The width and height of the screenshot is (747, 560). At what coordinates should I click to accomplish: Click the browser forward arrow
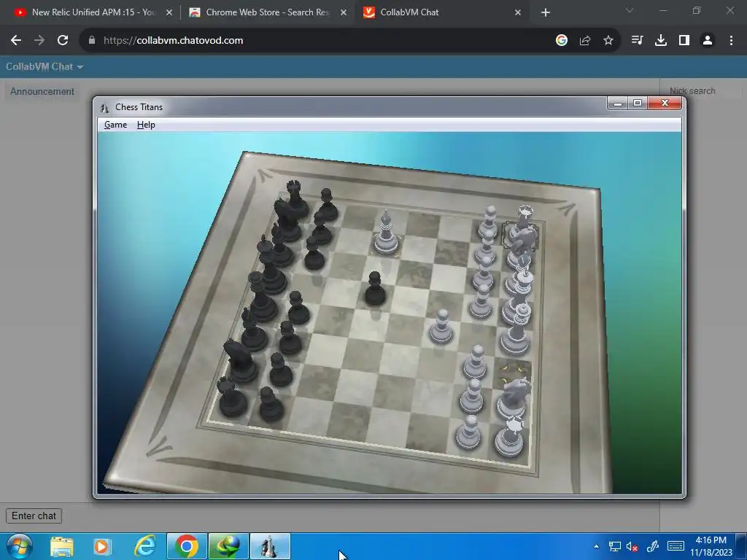click(39, 41)
